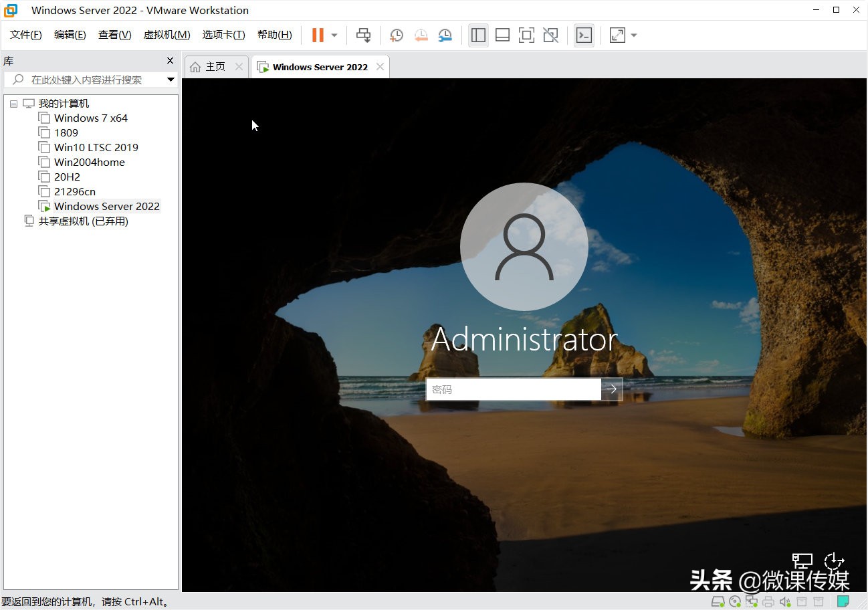Minimize the VMware Workstation window
This screenshot has width=868, height=610.
(x=816, y=10)
